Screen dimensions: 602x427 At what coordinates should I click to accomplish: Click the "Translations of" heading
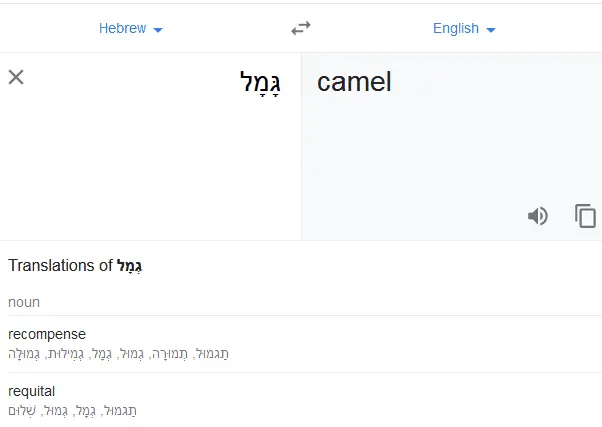pyautogui.click(x=60, y=266)
